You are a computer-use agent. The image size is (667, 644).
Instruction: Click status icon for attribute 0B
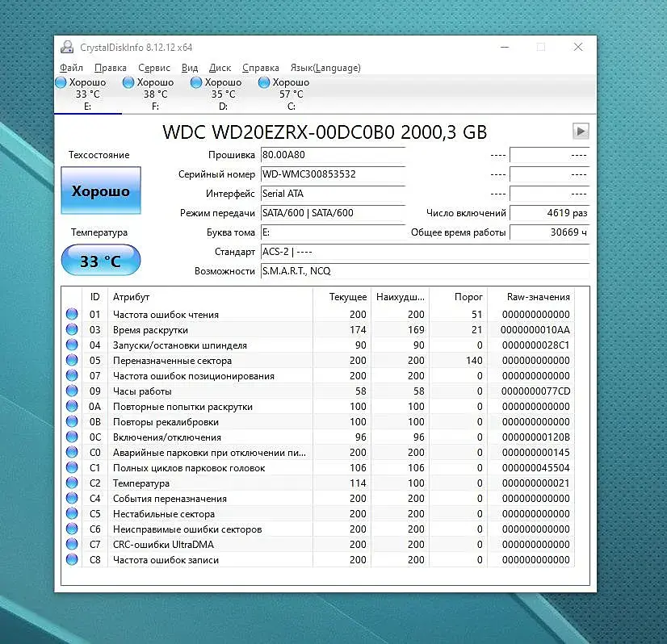click(x=72, y=421)
